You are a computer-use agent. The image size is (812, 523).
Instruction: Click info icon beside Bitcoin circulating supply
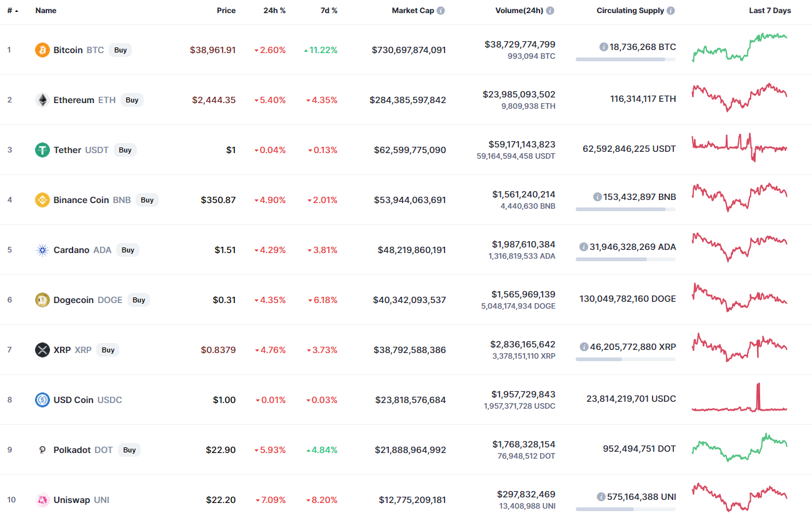pos(603,47)
